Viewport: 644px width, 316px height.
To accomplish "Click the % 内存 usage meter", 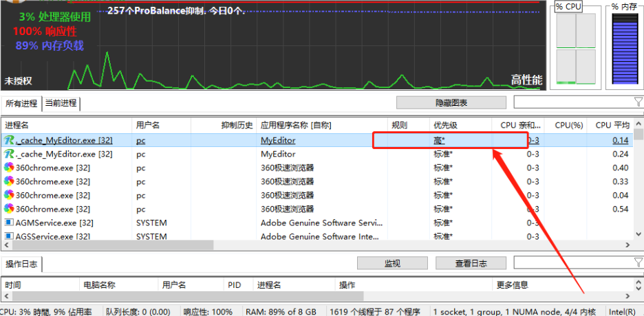I will [x=624, y=48].
